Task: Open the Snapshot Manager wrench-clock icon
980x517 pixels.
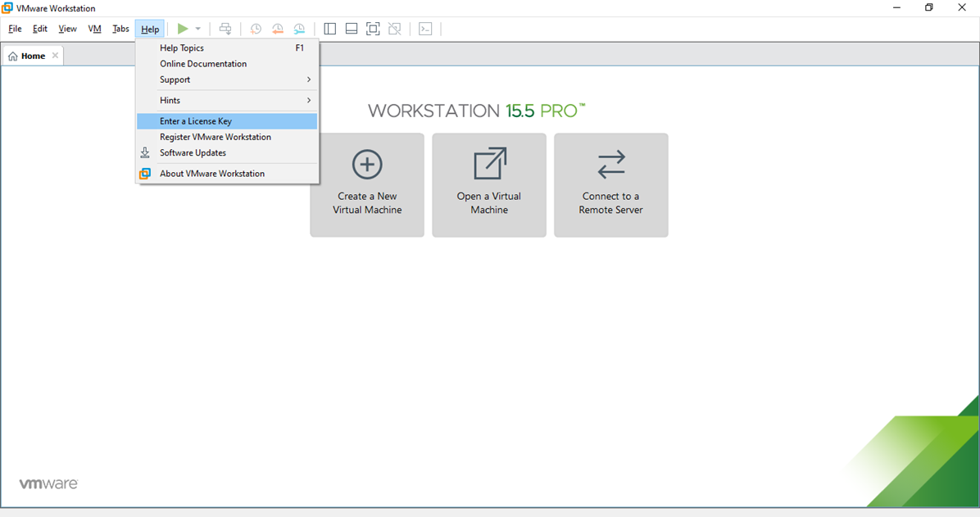Action: tap(300, 29)
